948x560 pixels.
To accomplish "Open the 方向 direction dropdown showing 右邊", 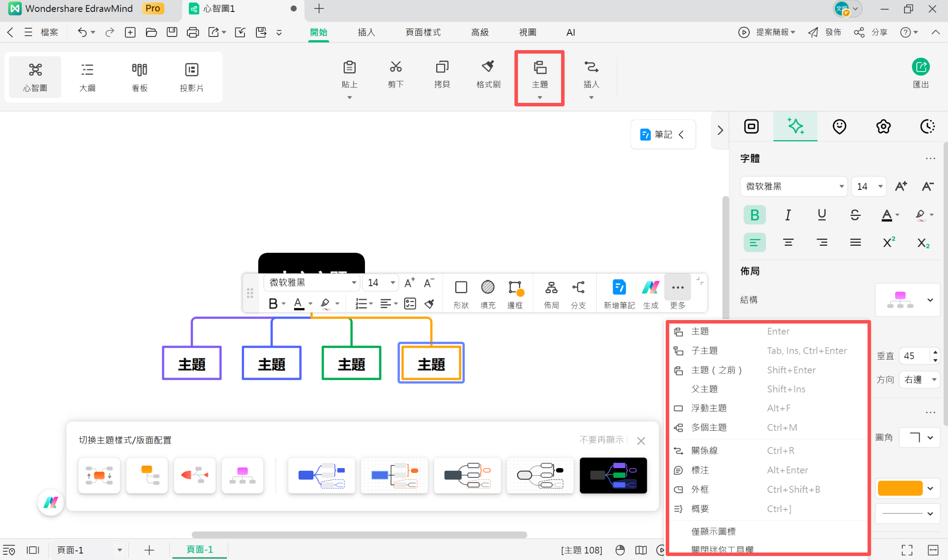I will pyautogui.click(x=919, y=379).
